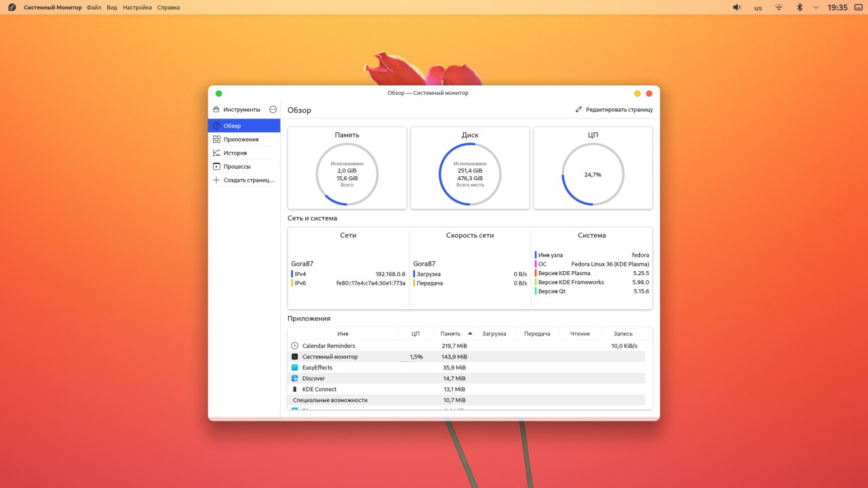The width and height of the screenshot is (868, 488).
Task: Select the Приложения page in sidebar
Action: tap(244, 139)
